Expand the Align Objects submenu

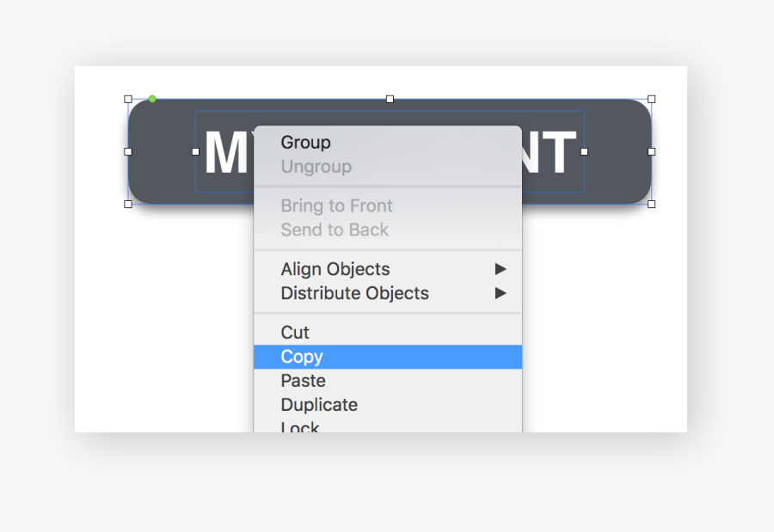coord(335,269)
